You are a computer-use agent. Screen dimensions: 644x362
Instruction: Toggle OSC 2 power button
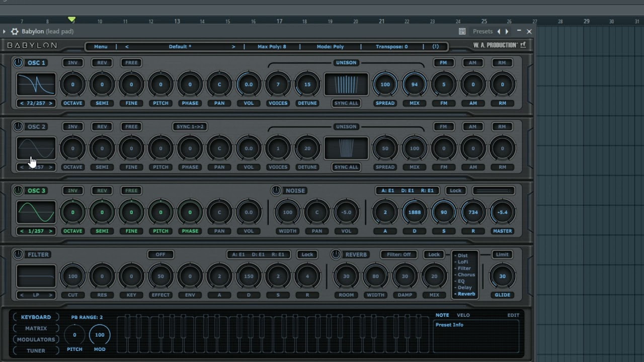(18, 126)
